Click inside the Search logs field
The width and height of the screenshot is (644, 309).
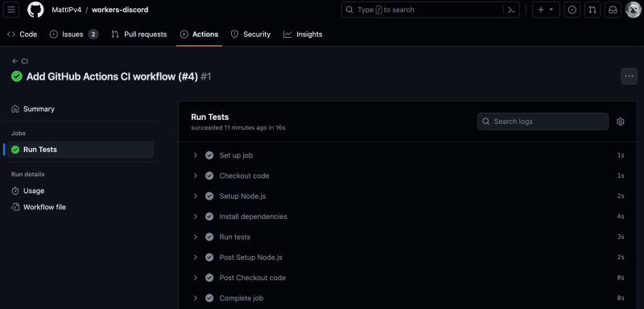coord(543,122)
